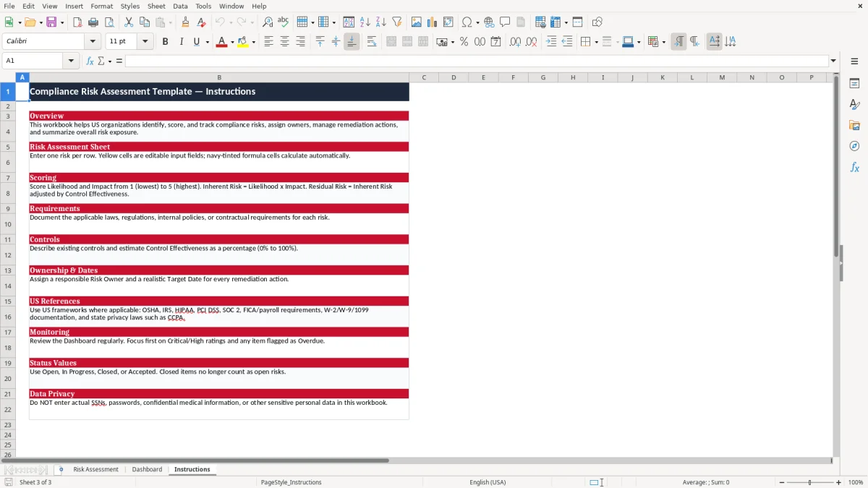Open the Format menu

click(101, 6)
